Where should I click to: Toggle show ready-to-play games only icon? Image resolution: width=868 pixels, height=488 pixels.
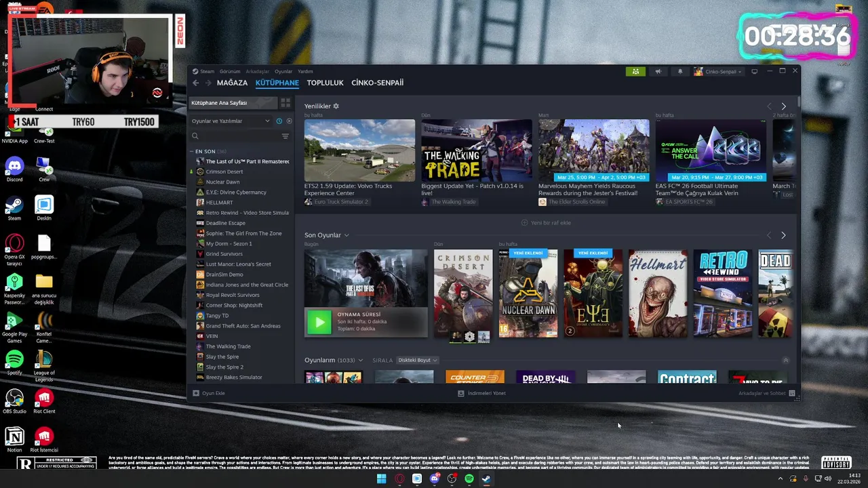coord(289,121)
